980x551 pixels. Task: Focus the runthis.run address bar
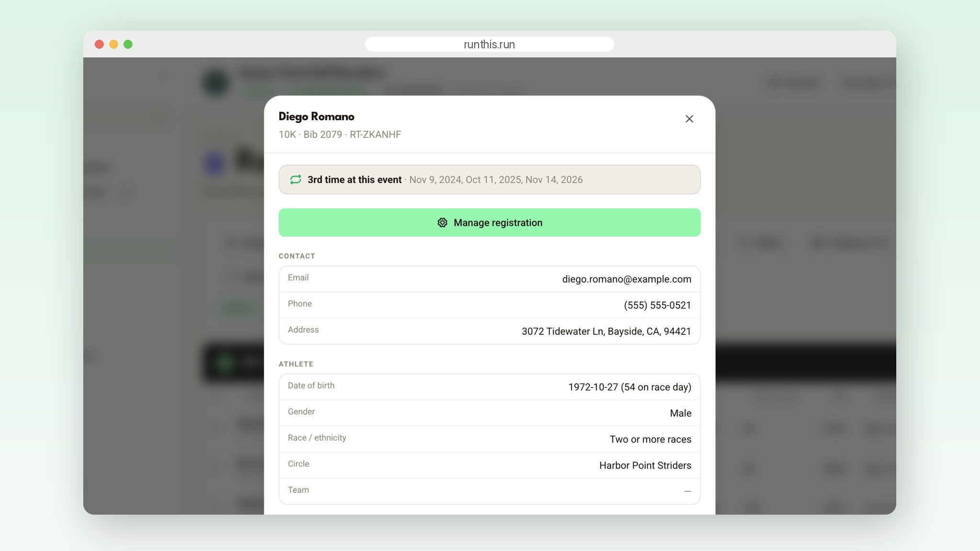pyautogui.click(x=490, y=44)
